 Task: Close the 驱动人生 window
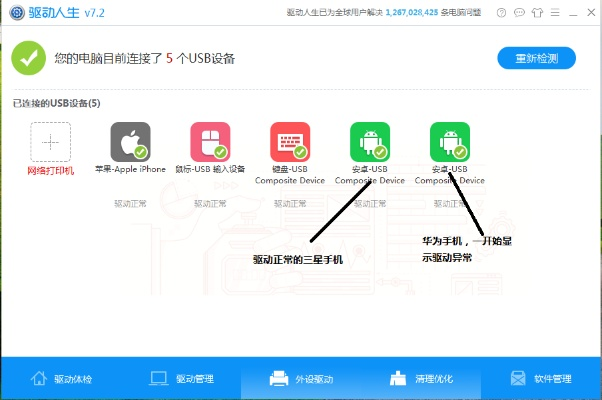tap(591, 13)
